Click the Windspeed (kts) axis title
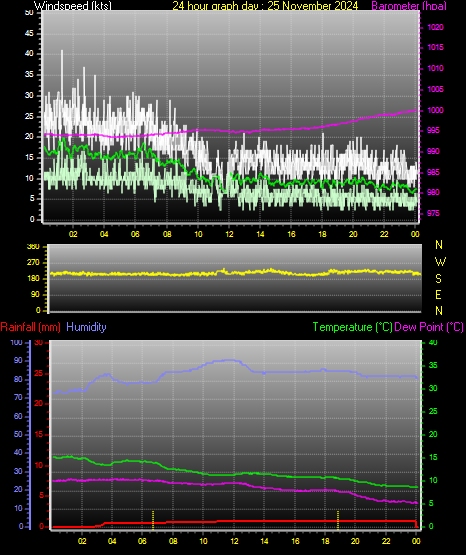 click(73, 6)
